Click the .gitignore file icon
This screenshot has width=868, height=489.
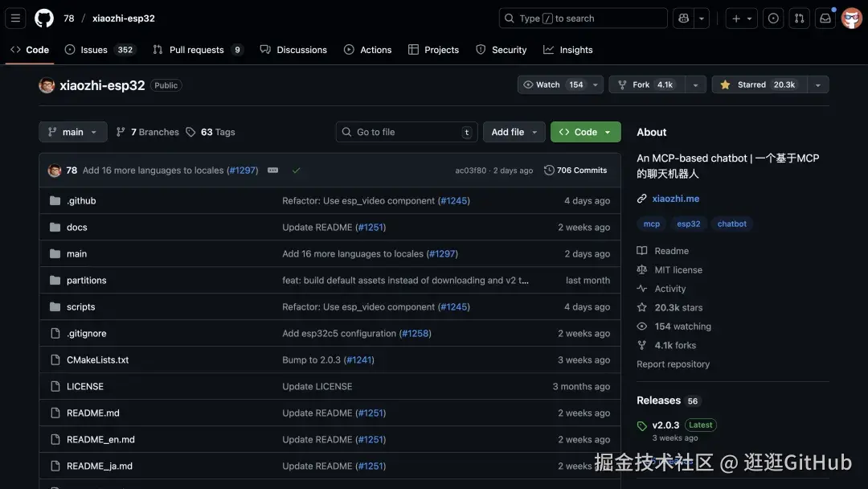[x=55, y=334]
